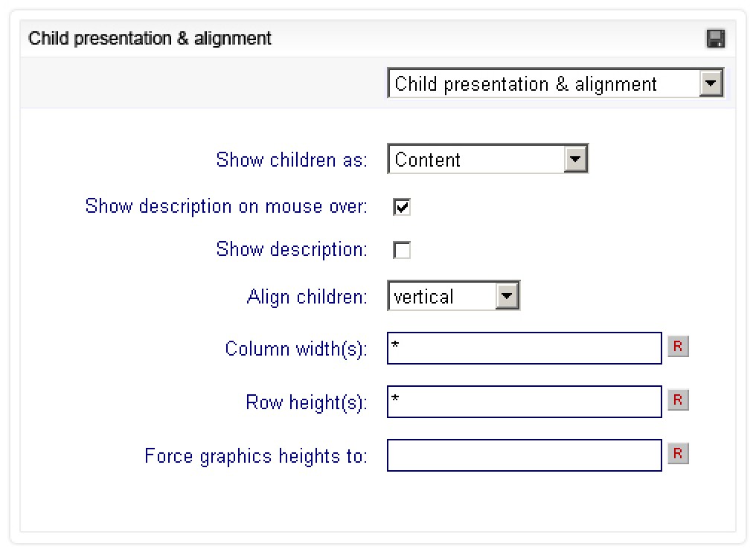This screenshot has height=552, width=756.
Task: Click the Column width(s) label
Action: point(296,349)
